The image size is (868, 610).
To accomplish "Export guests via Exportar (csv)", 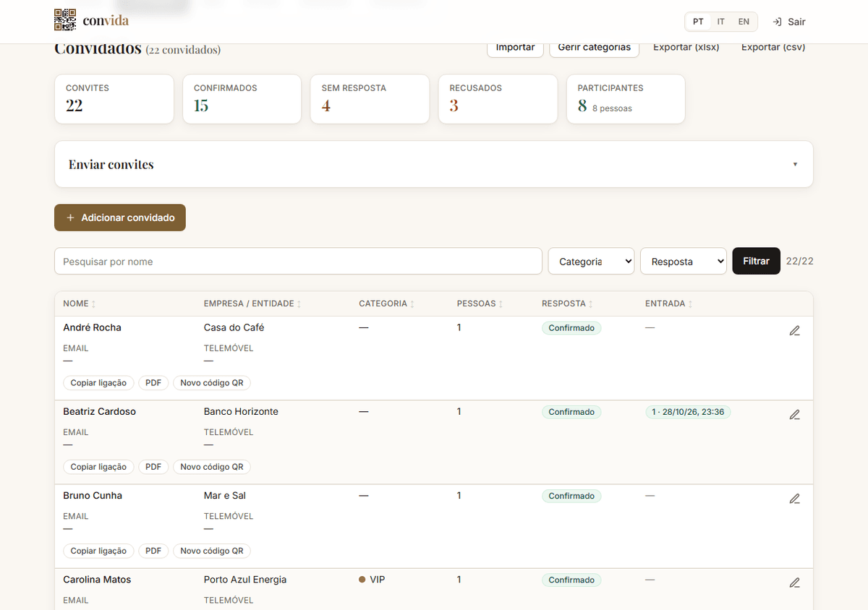I will [x=773, y=48].
